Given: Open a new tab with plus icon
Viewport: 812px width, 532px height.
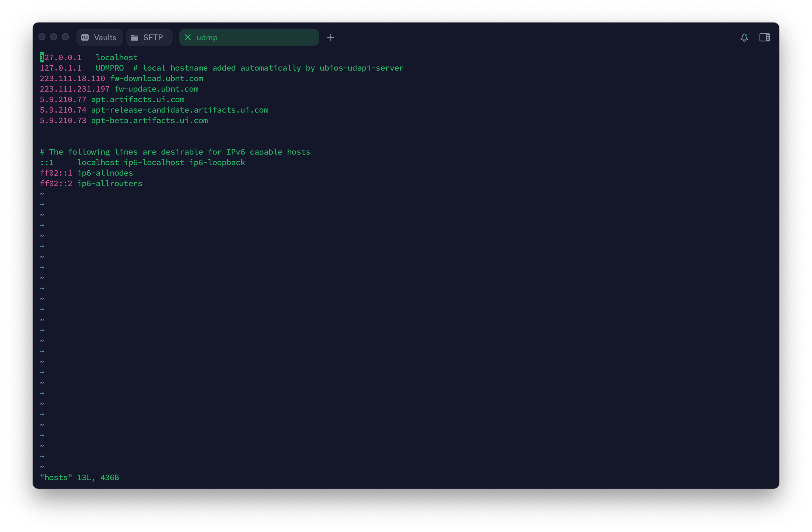Looking at the screenshot, I should point(330,38).
